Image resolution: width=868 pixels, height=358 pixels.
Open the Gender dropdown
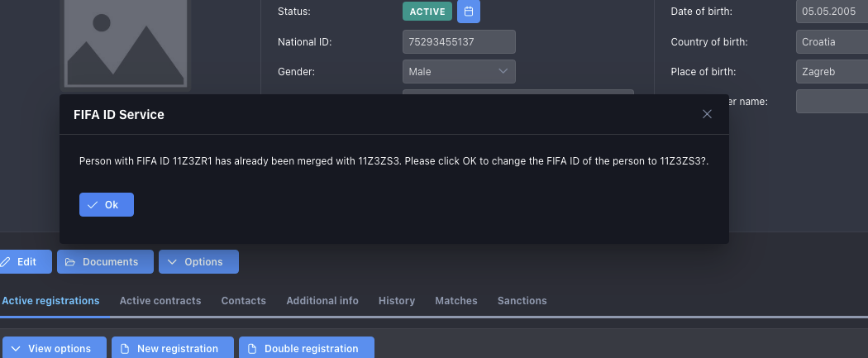click(x=459, y=72)
